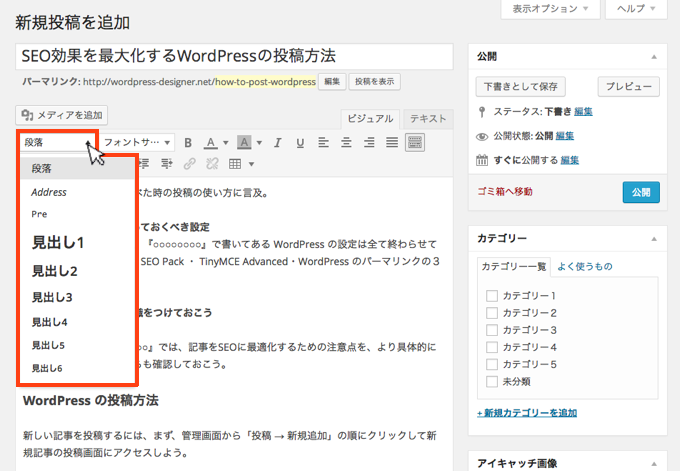This screenshot has height=475, width=680.
Task: Select 見出し4 in the format list
Action: [x=77, y=322]
